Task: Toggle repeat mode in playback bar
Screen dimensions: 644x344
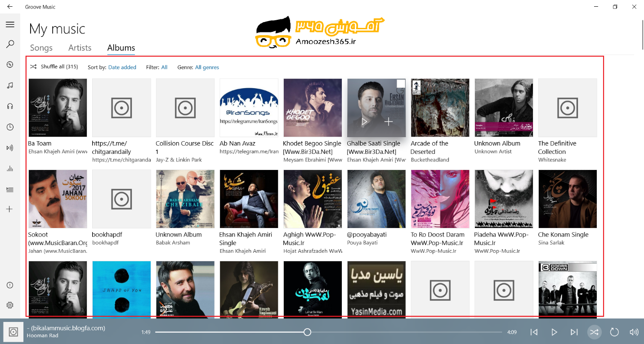Action: click(x=614, y=332)
